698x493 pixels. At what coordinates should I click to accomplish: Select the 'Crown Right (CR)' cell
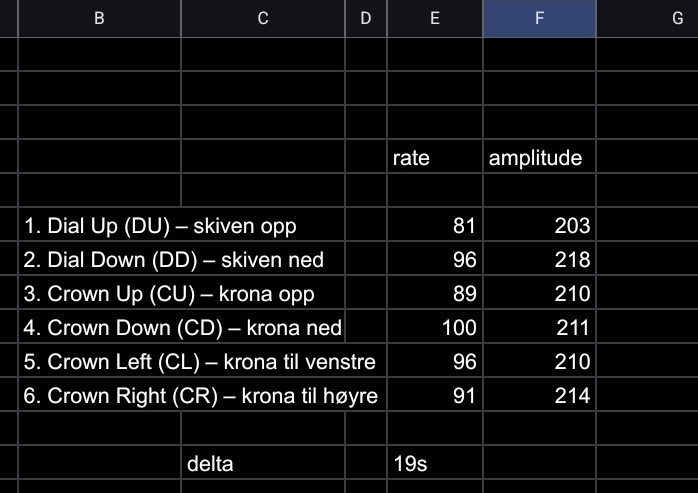coord(200,396)
